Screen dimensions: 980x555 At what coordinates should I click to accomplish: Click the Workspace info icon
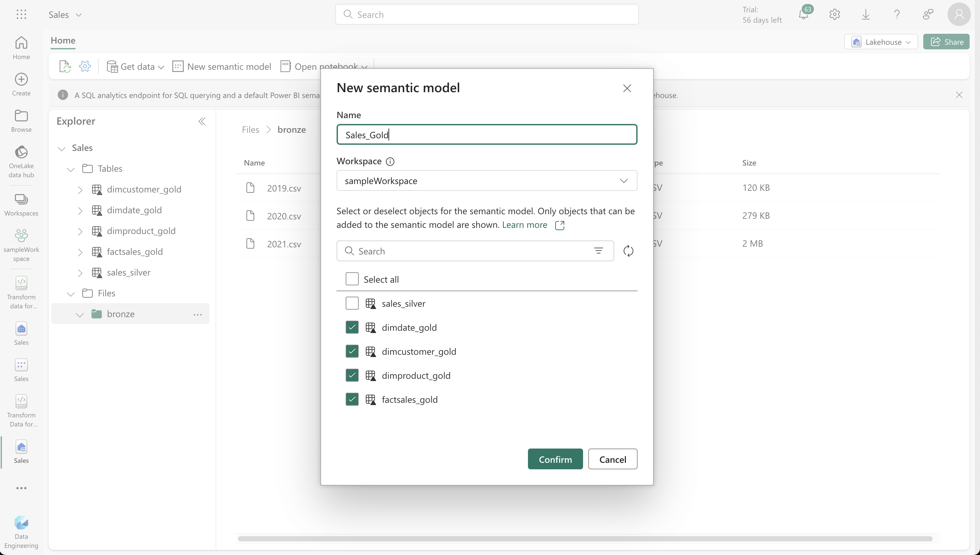(x=390, y=161)
